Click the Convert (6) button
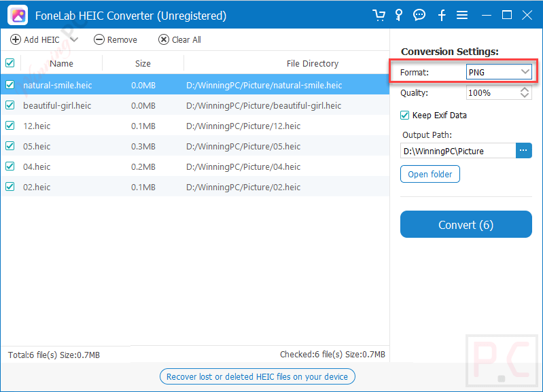This screenshot has height=392, width=543. pyautogui.click(x=466, y=224)
